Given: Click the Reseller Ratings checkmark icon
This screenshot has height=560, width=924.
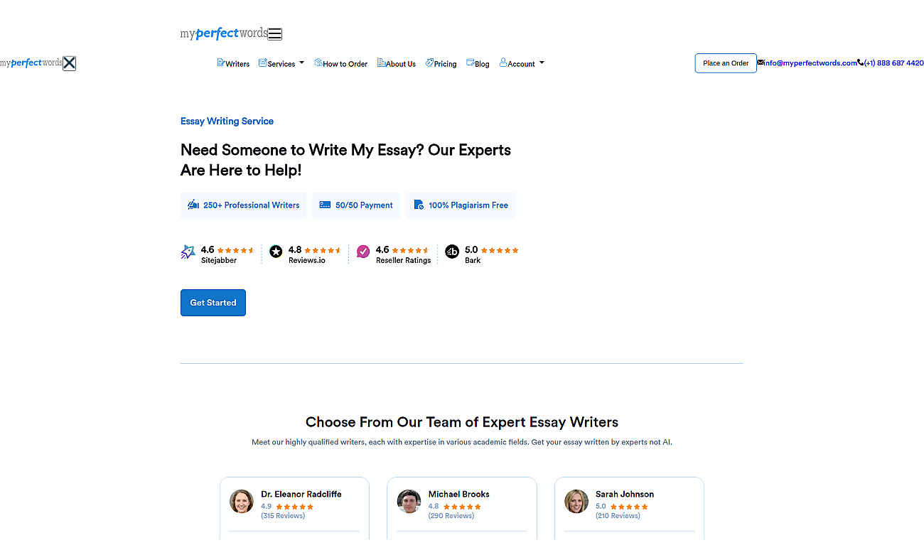Looking at the screenshot, I should tap(363, 252).
